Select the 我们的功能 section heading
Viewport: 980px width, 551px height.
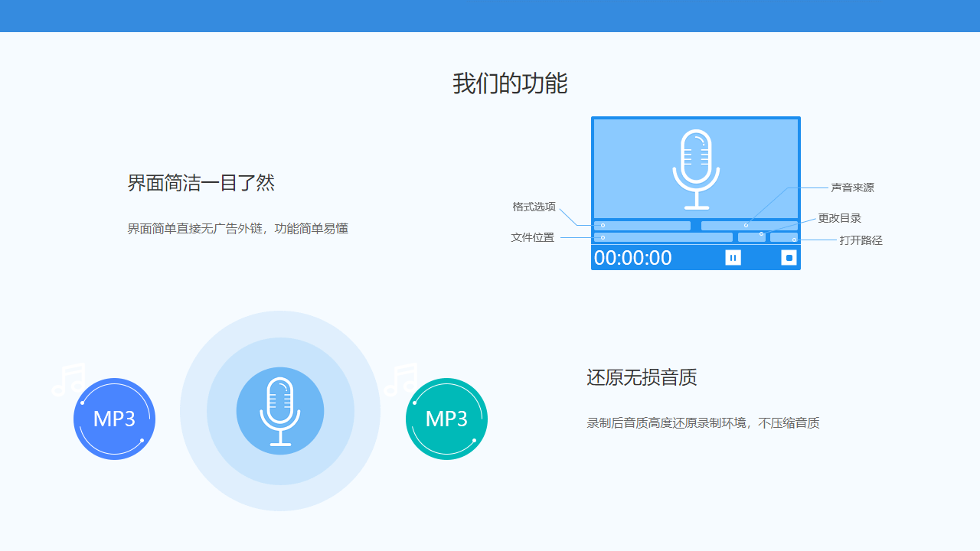click(509, 83)
